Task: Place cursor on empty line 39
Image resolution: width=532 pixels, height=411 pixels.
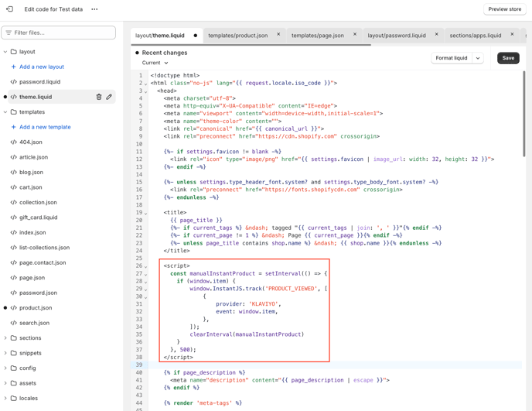Action: coord(336,365)
